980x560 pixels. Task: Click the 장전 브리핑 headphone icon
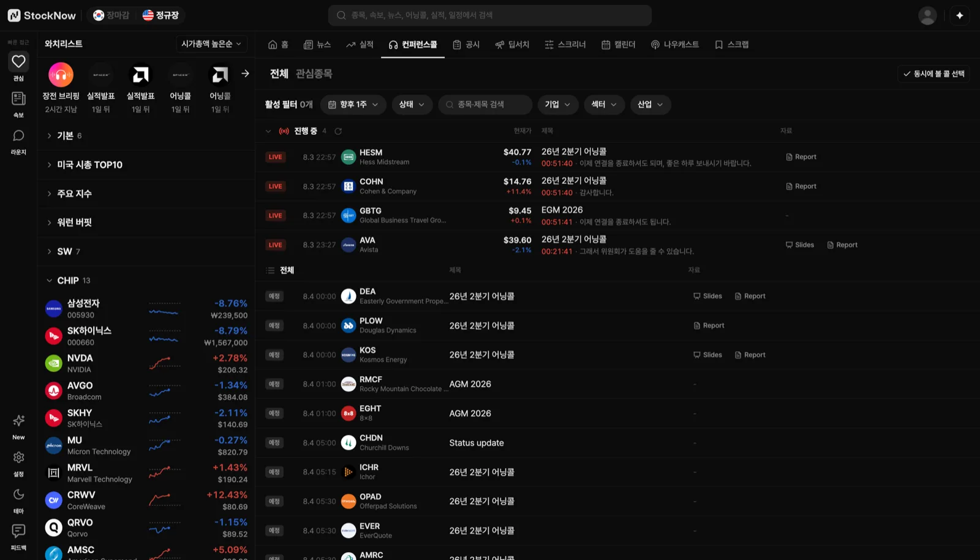pos(61,75)
